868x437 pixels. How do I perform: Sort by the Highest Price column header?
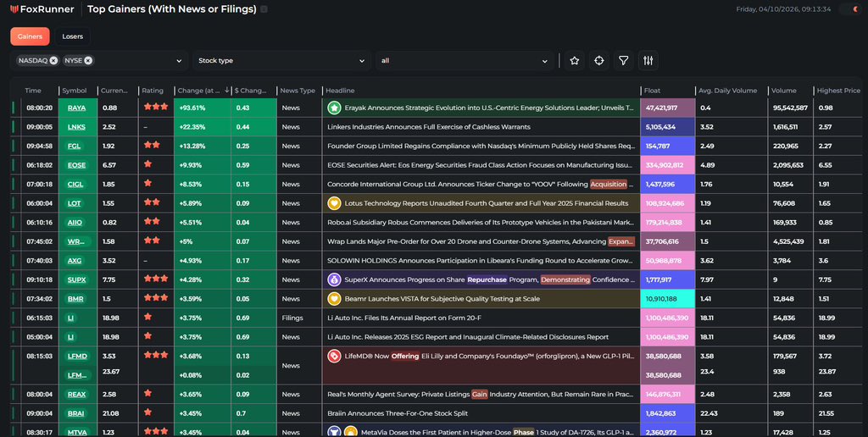(838, 91)
